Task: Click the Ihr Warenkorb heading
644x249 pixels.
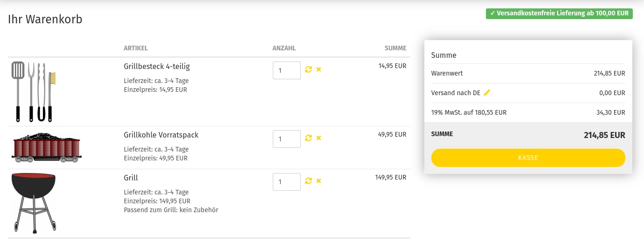Action: (x=45, y=20)
